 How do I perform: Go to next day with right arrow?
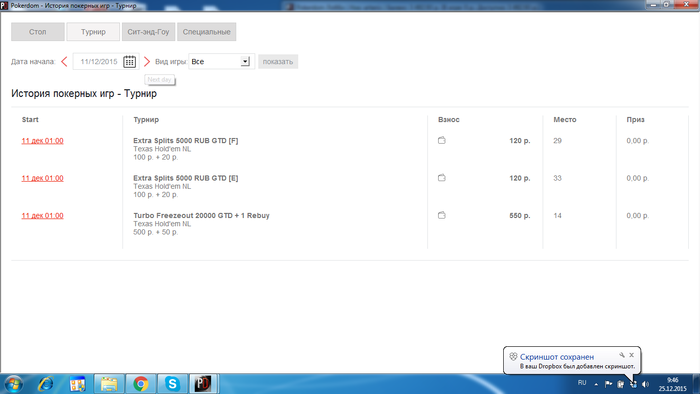pyautogui.click(x=147, y=62)
